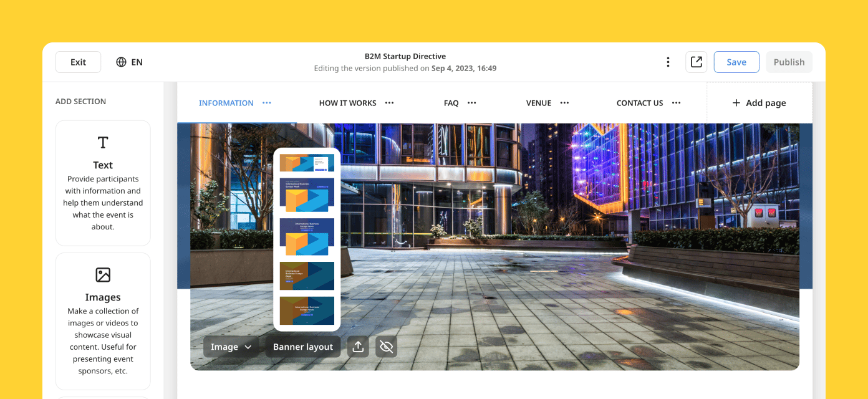
Task: Click the Text section T icon
Action: point(103,143)
